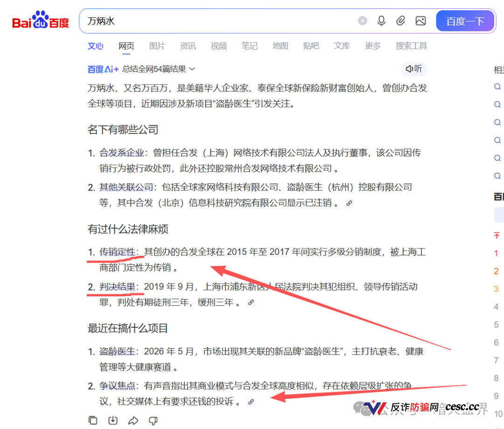Open the 图片 tab
This screenshot has height=429, width=504.
(x=157, y=46)
